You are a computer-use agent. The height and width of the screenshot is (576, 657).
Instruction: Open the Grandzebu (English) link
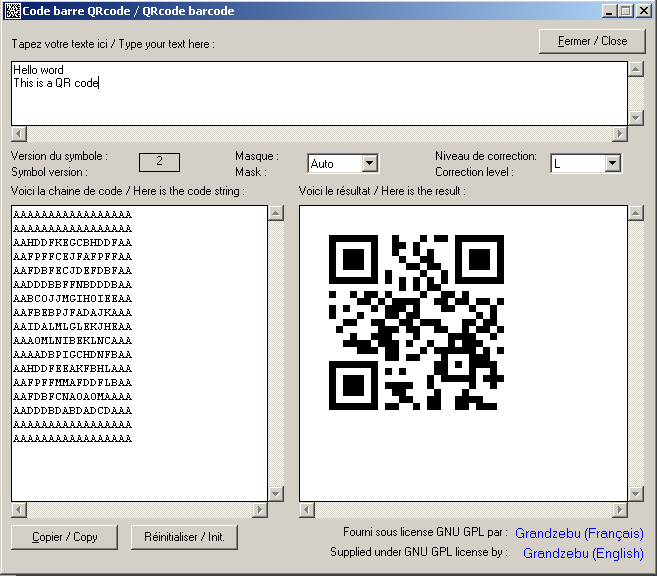583,552
